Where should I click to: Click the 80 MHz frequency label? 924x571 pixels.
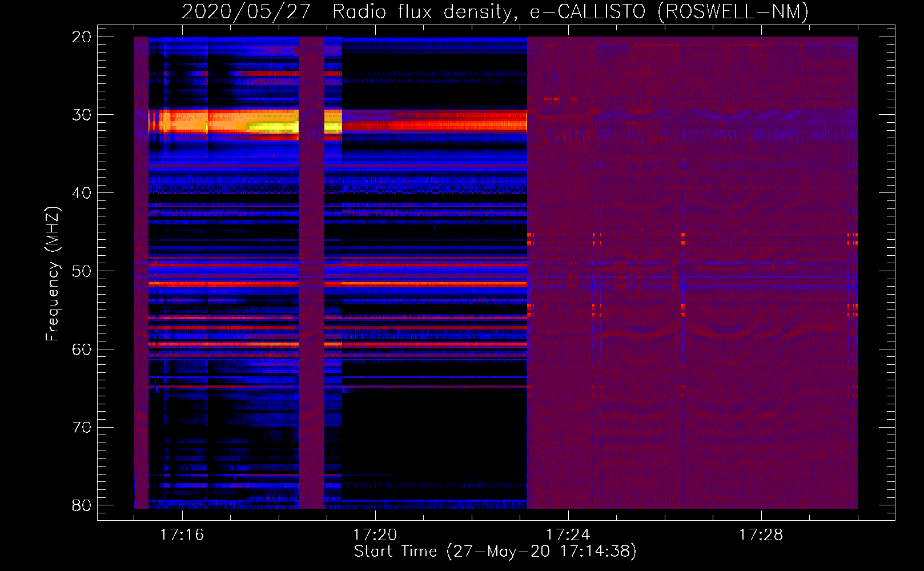tap(82, 505)
